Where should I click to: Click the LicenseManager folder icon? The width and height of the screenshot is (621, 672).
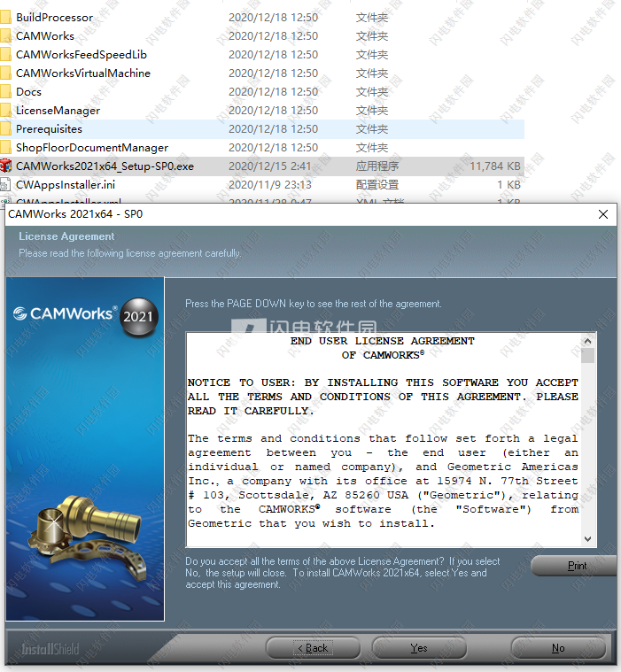[5, 110]
